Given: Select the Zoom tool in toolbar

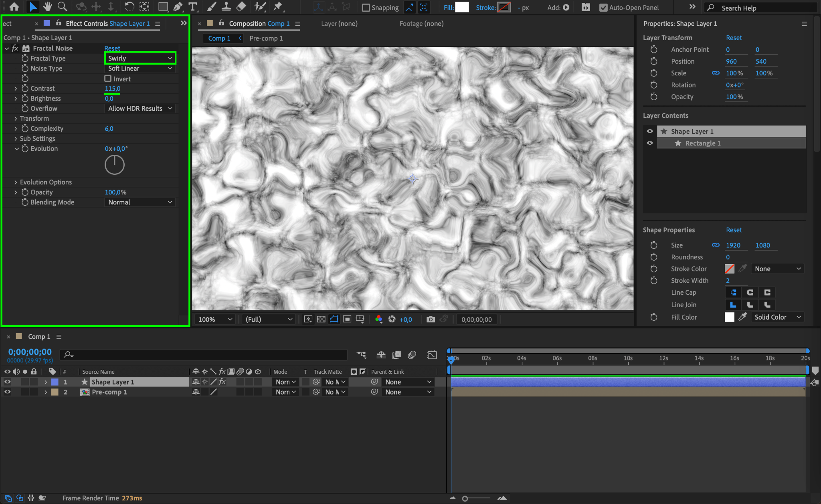Looking at the screenshot, I should tap(62, 6).
